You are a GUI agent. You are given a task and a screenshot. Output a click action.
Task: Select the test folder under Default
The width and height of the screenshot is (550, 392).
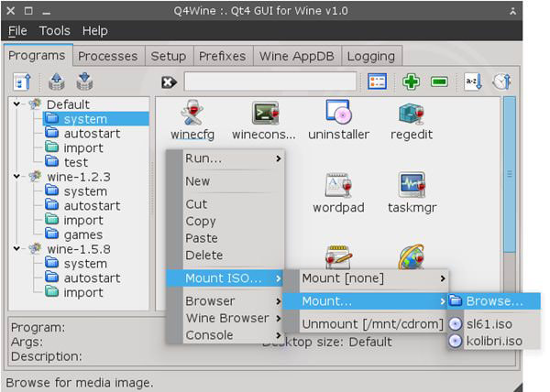(x=67, y=162)
